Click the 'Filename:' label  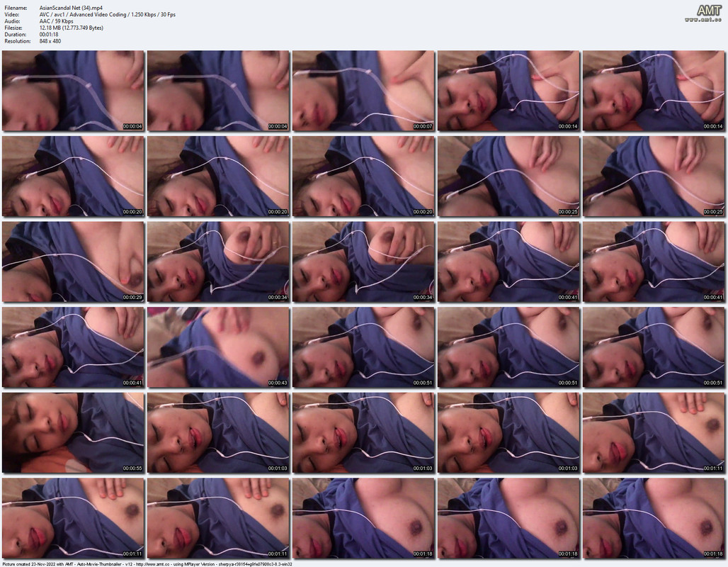click(x=16, y=8)
